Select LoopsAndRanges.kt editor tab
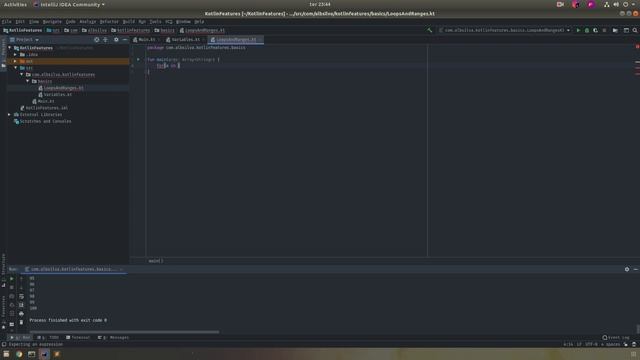Image resolution: width=640 pixels, height=360 pixels. pos(236,40)
